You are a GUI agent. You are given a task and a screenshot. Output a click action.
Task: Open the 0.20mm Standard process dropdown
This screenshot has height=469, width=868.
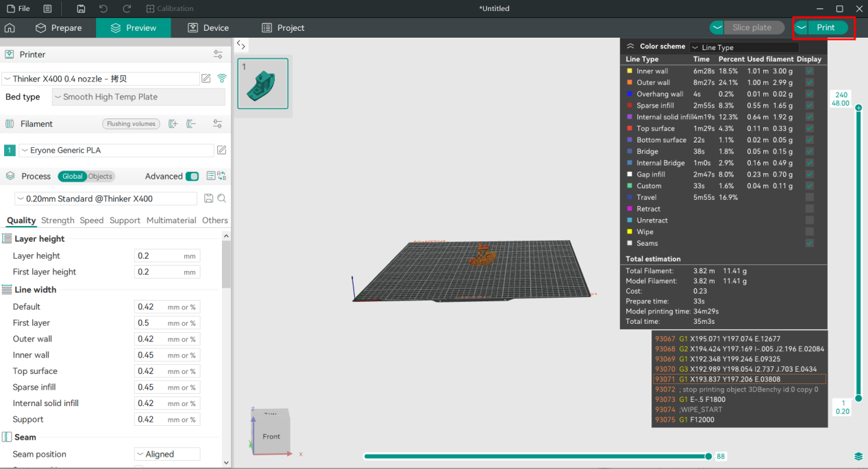coord(106,199)
